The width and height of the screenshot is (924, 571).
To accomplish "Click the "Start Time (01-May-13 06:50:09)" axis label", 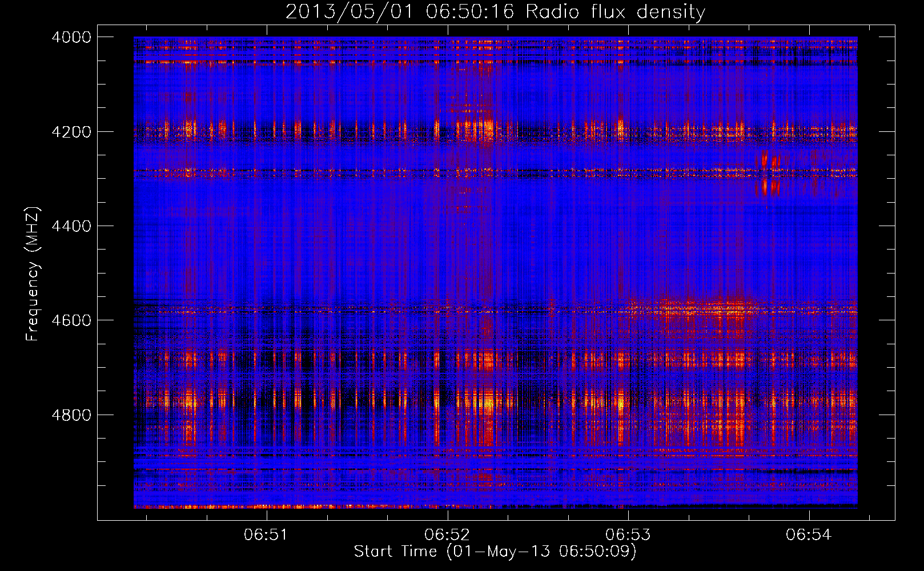I will click(x=495, y=551).
